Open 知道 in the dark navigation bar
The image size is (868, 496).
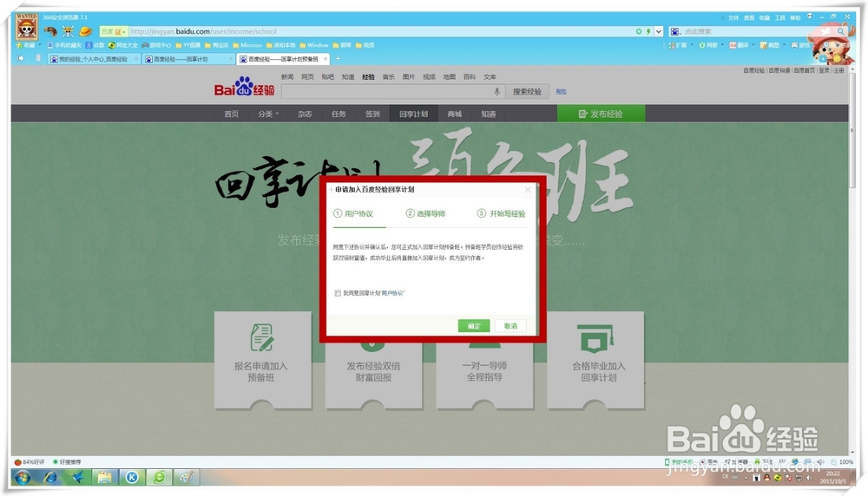point(488,114)
